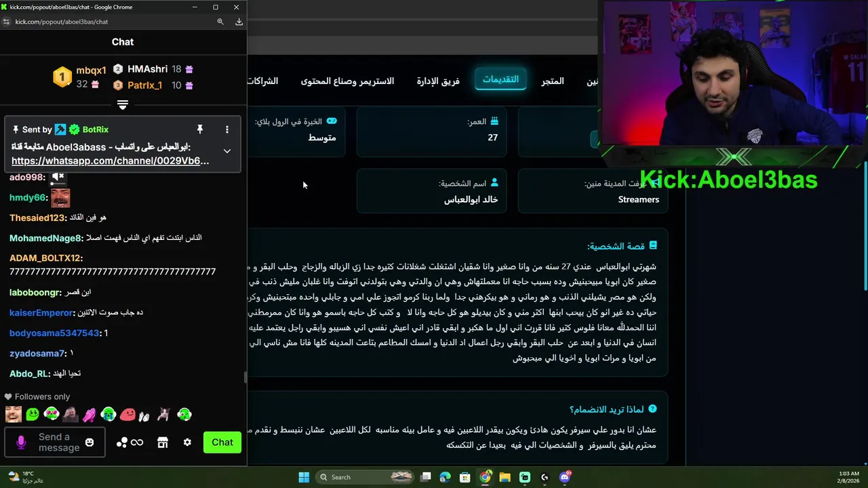Insert the red blob emote

[x=127, y=414]
